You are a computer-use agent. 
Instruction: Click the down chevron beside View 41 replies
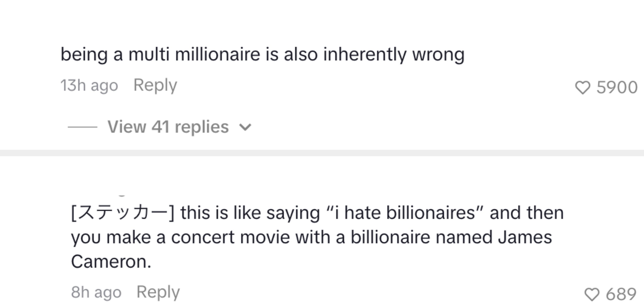pos(245,127)
